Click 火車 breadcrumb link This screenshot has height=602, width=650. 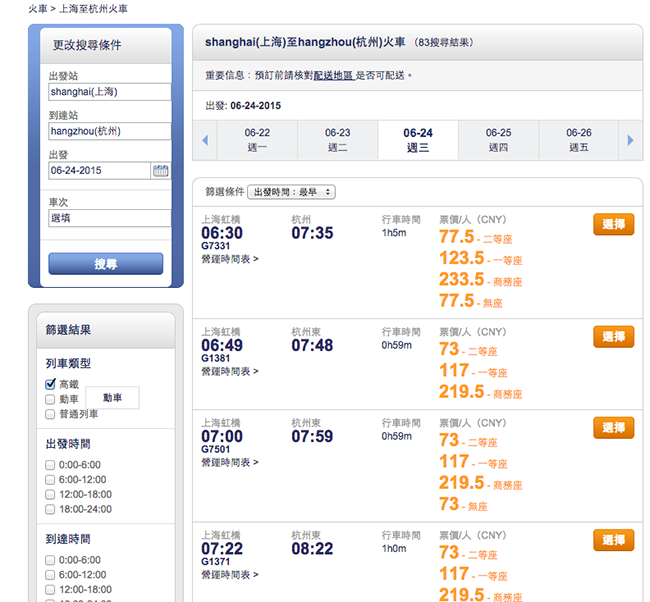[x=38, y=9]
